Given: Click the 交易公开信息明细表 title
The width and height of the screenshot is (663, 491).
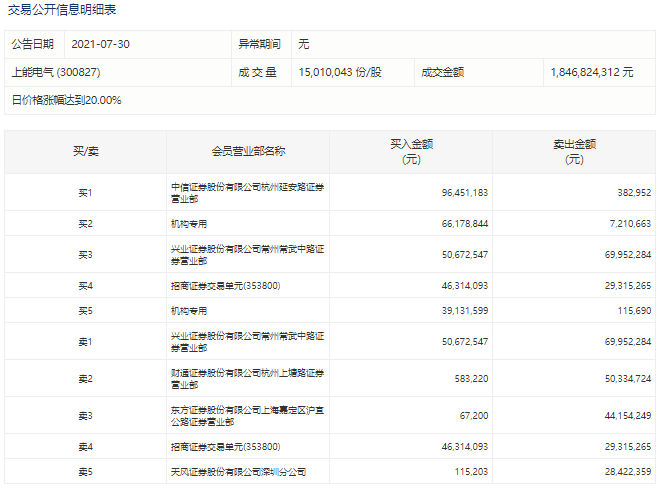Looking at the screenshot, I should click(x=61, y=10).
